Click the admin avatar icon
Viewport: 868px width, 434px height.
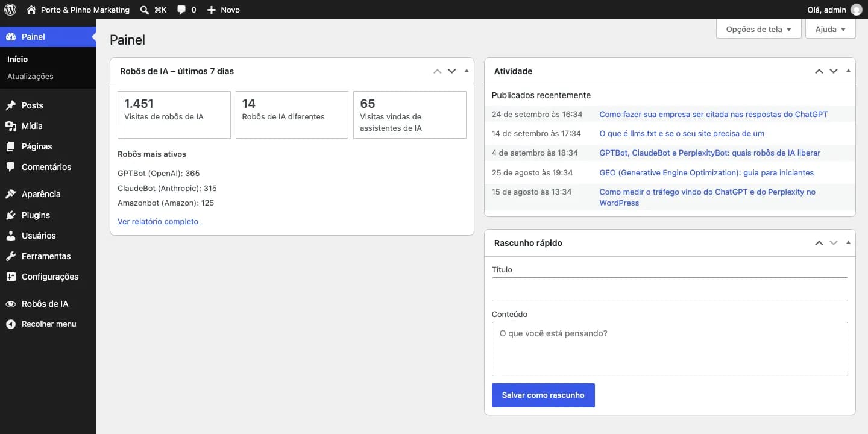point(856,10)
